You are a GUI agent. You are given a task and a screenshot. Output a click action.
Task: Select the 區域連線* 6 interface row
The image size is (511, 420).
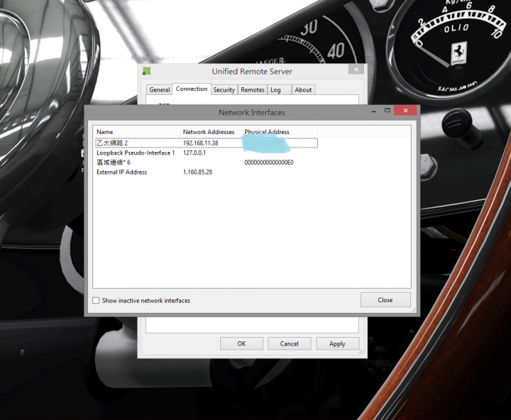pos(207,162)
